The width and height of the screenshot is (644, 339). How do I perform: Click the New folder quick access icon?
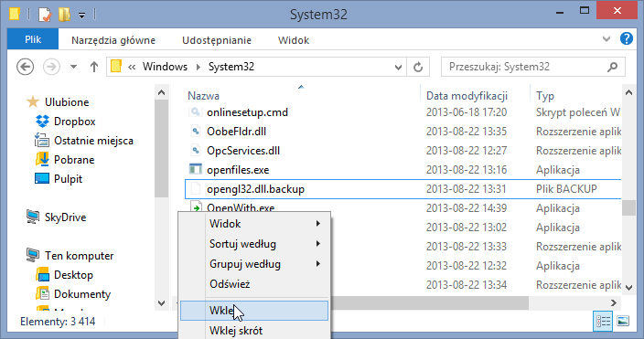(x=64, y=15)
